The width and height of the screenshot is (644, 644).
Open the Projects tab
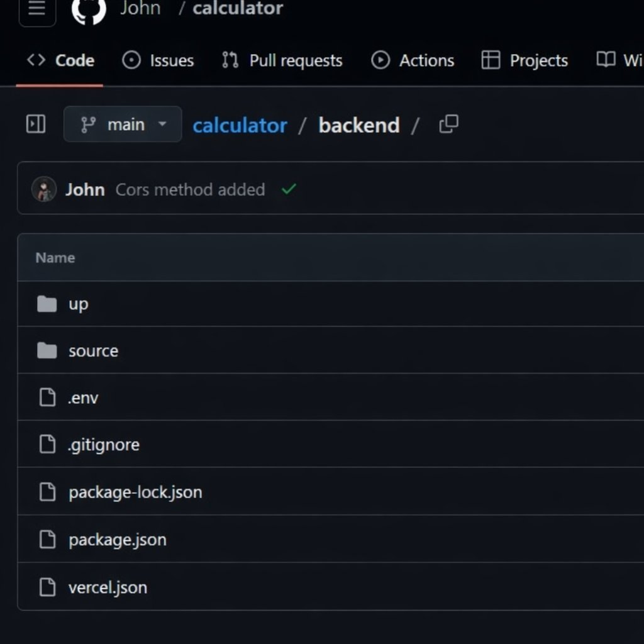pos(525,60)
